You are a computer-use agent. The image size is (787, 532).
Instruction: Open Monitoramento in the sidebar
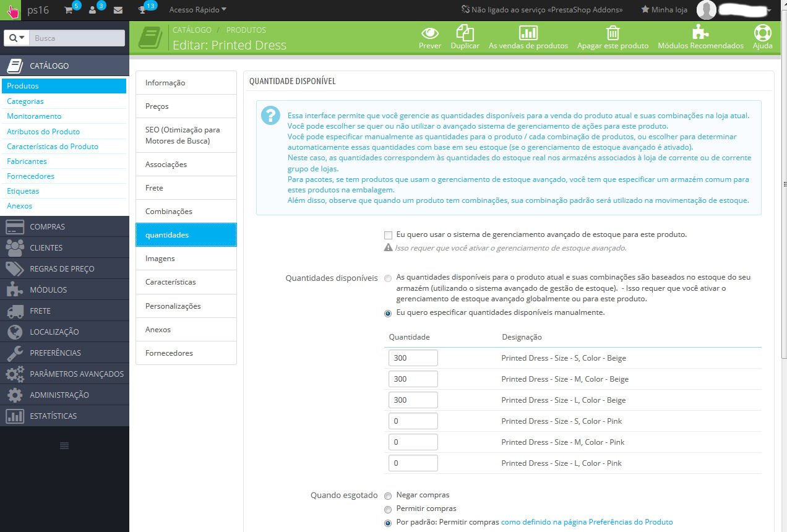point(34,116)
